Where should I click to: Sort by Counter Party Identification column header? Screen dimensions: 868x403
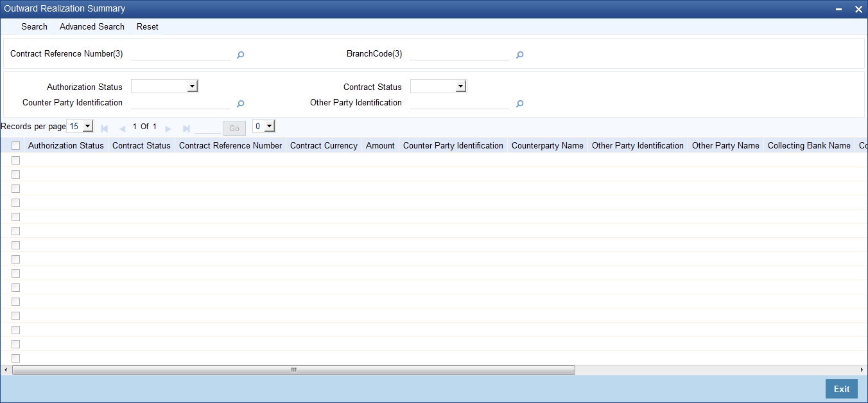tap(453, 146)
